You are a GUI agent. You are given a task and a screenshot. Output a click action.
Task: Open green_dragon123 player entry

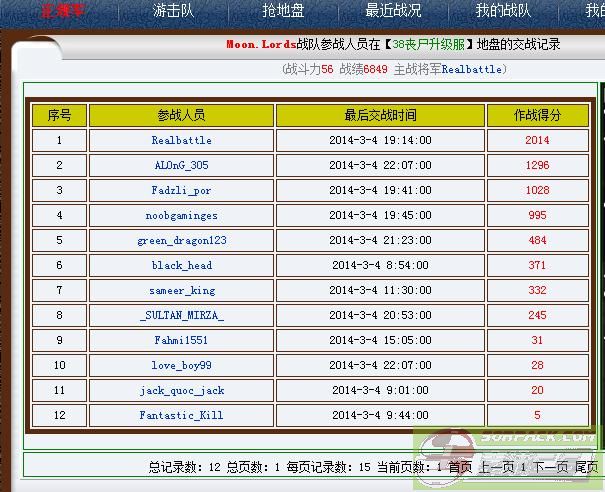181,241
